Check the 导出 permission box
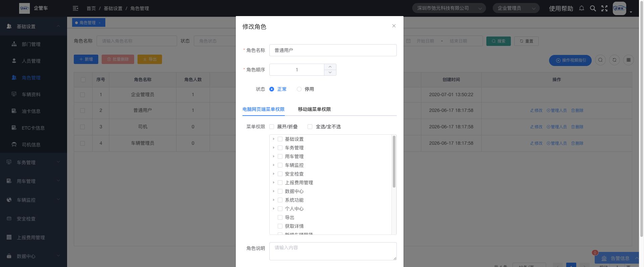 coord(280,217)
